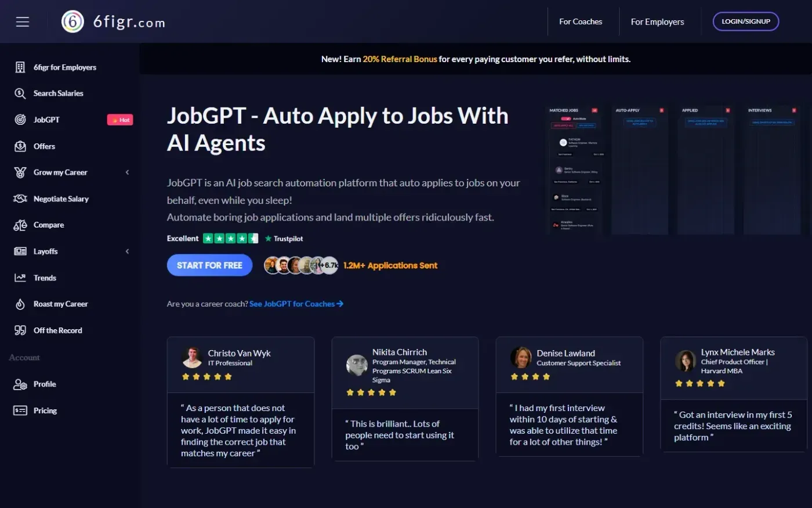812x508 pixels.
Task: Click Denise Lawland's four-star rating
Action: (x=530, y=377)
